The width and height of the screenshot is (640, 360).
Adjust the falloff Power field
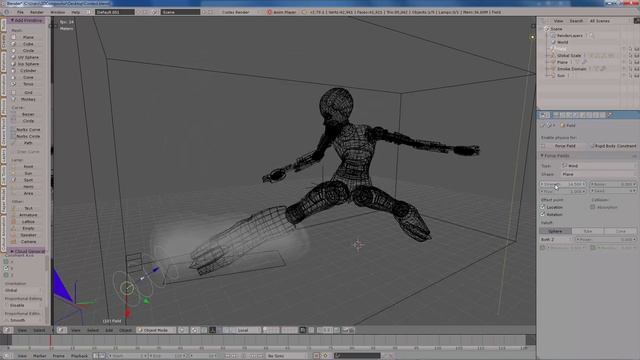pos(606,240)
